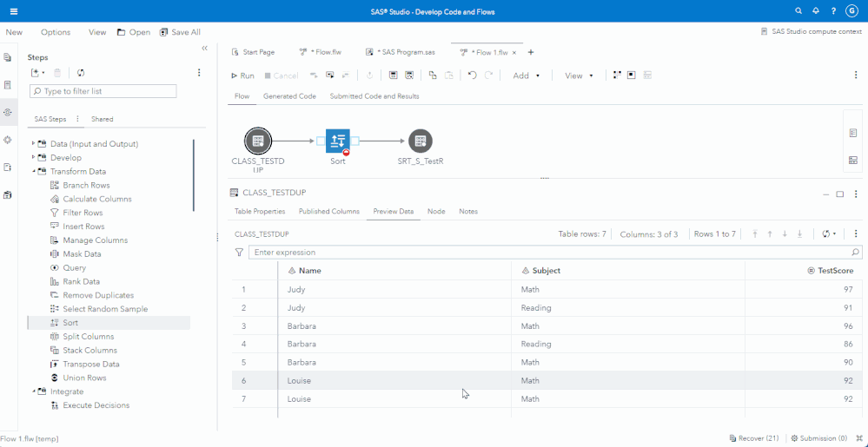The width and height of the screenshot is (868, 447).
Task: Open the Add dropdown in flow toolbar
Action: tap(526, 76)
